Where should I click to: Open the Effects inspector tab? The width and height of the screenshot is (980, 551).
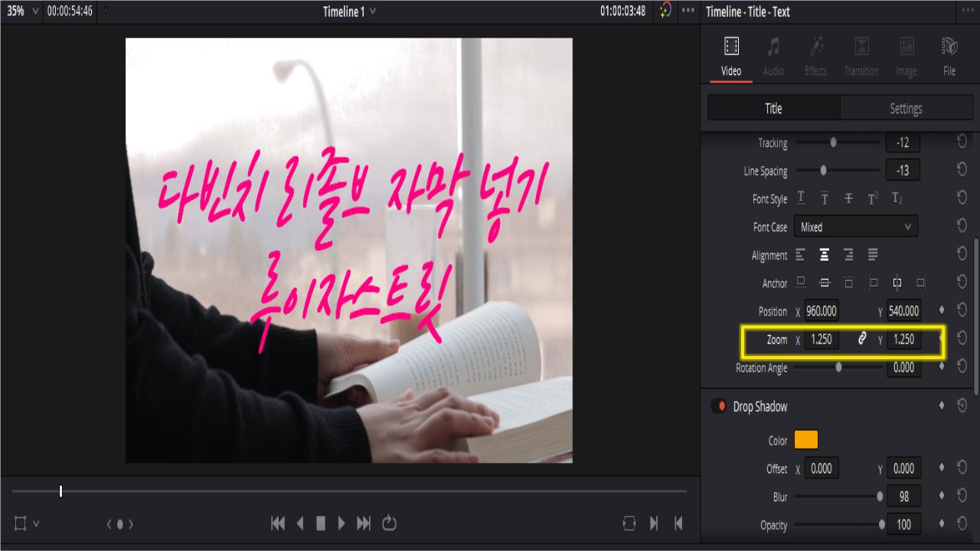click(x=815, y=56)
